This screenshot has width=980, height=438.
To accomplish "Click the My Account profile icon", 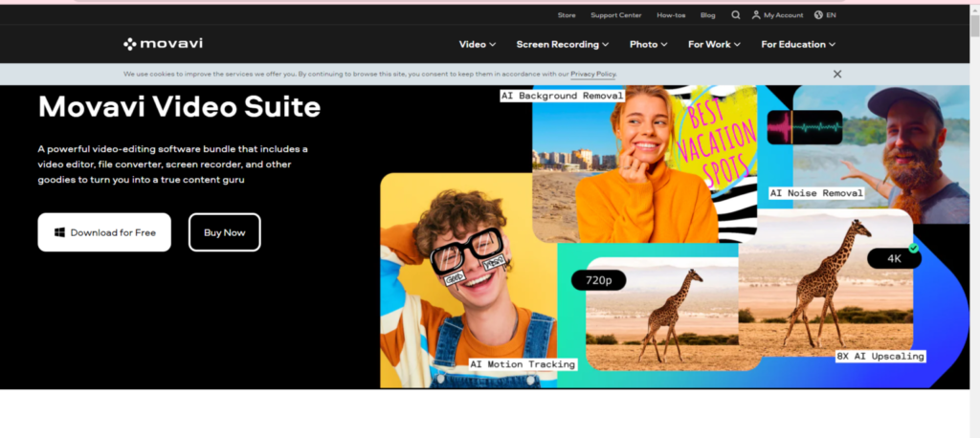I will (x=756, y=15).
